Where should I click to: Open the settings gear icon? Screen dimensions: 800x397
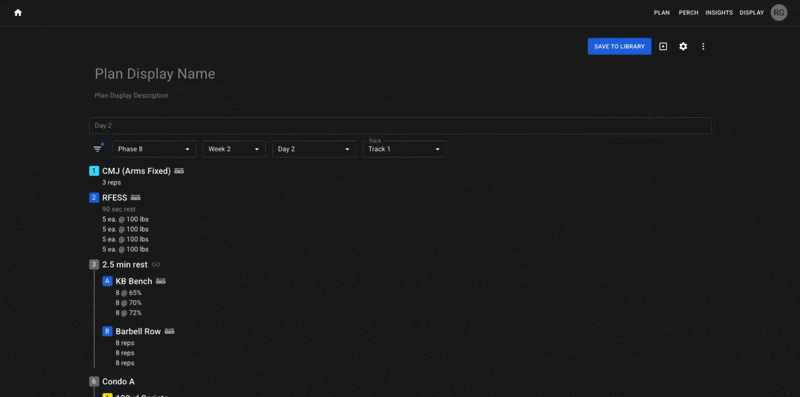(x=683, y=46)
